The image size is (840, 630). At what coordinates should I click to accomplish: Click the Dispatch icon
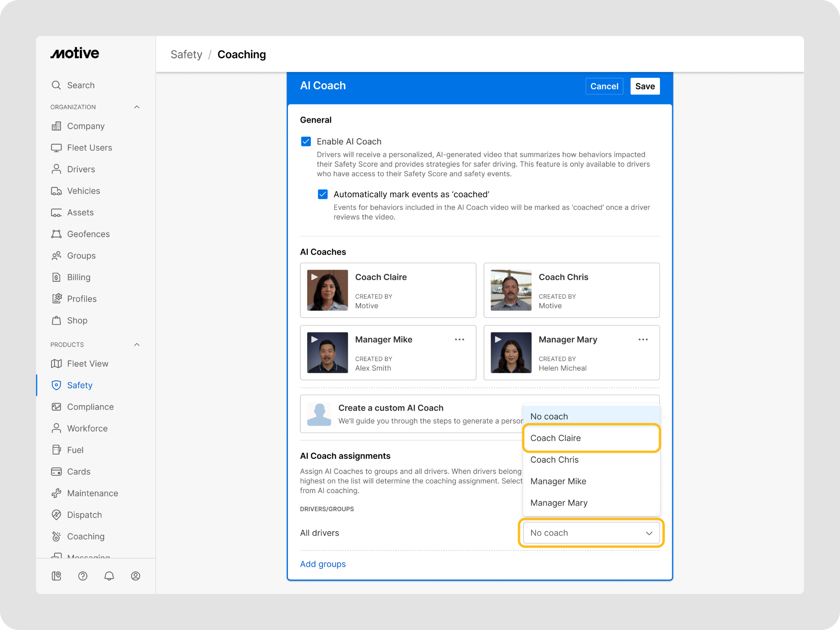(56, 515)
